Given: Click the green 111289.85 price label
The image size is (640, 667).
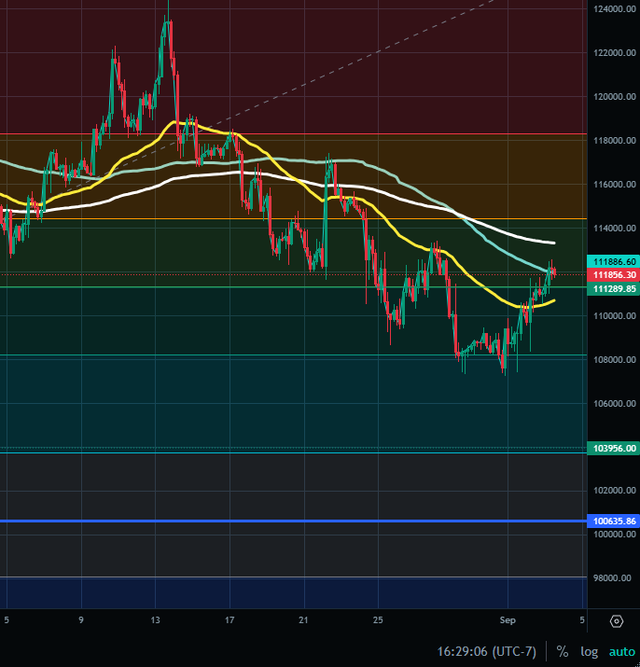Looking at the screenshot, I should pos(614,289).
